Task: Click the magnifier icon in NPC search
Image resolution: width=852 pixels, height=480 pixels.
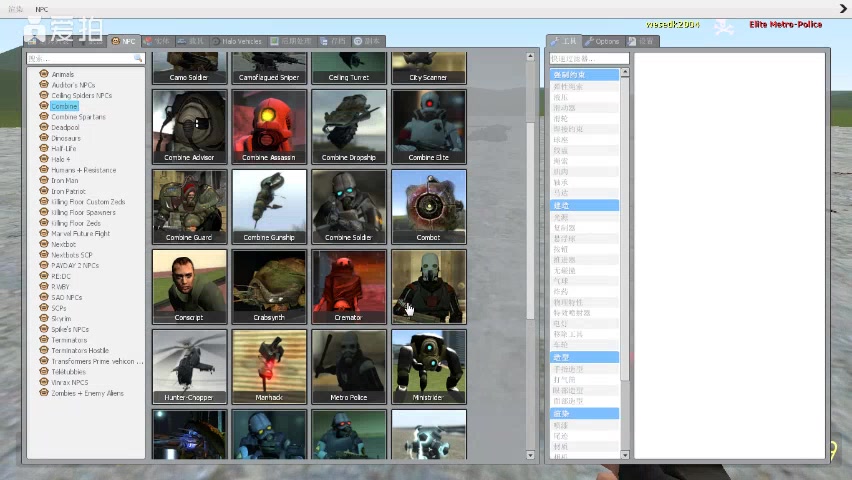Action: (139, 58)
